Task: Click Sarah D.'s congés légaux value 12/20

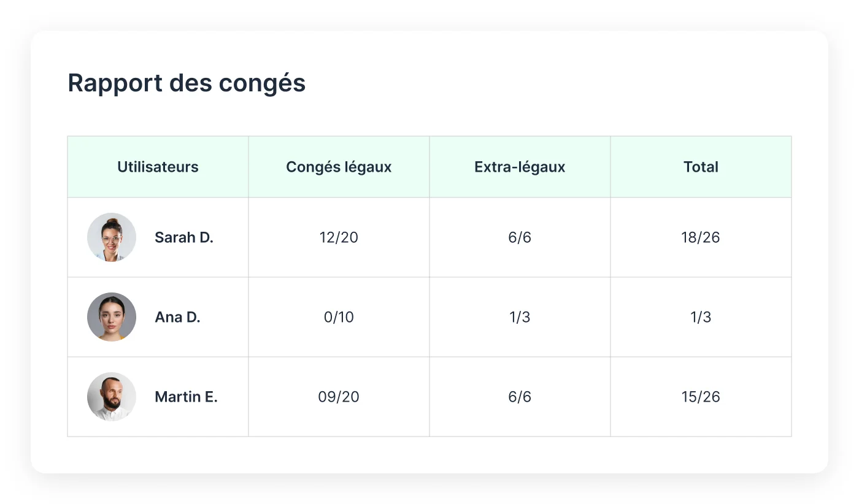Action: click(339, 237)
